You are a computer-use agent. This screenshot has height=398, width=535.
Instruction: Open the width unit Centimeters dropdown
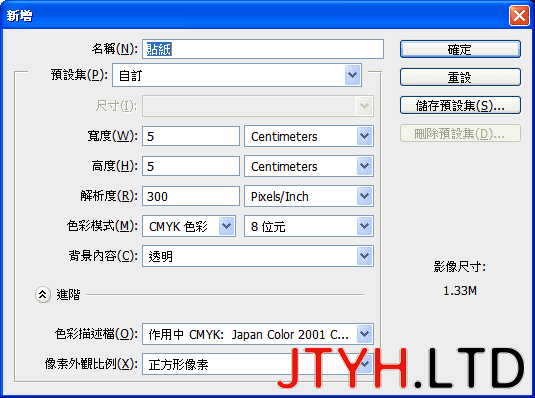pos(309,136)
